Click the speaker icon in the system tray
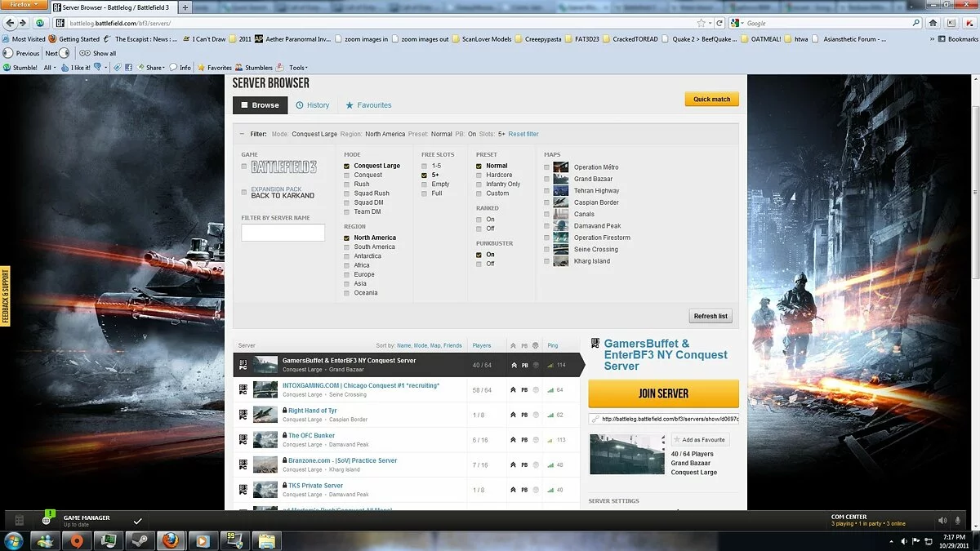This screenshot has width=980, height=551. [902, 540]
